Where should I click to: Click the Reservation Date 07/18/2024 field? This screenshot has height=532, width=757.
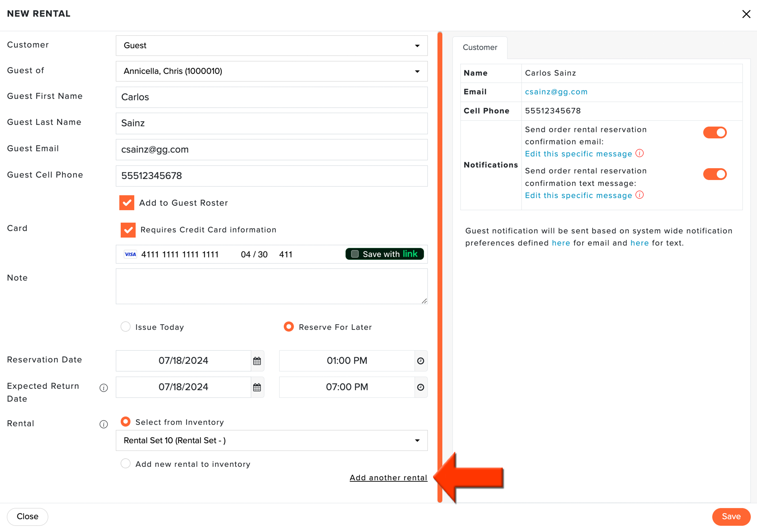pos(183,361)
